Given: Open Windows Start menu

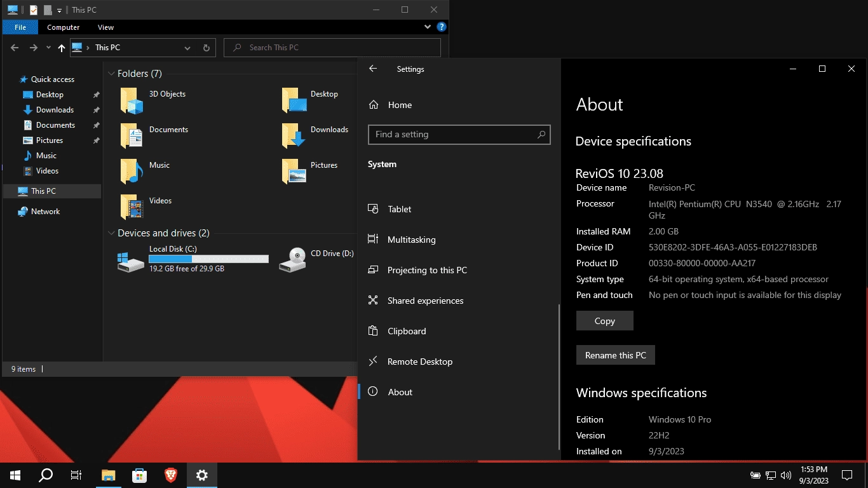Looking at the screenshot, I should pos(15,475).
